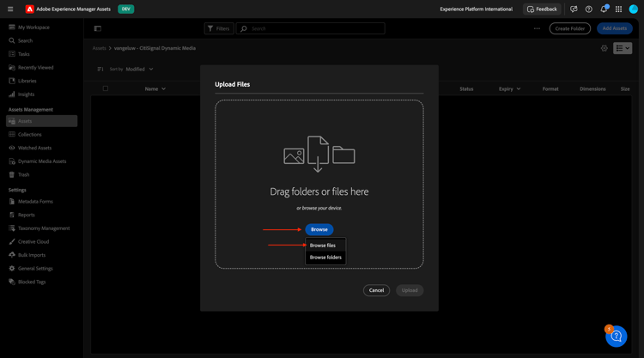Click the Assets breadcrumb link

[x=99, y=48]
